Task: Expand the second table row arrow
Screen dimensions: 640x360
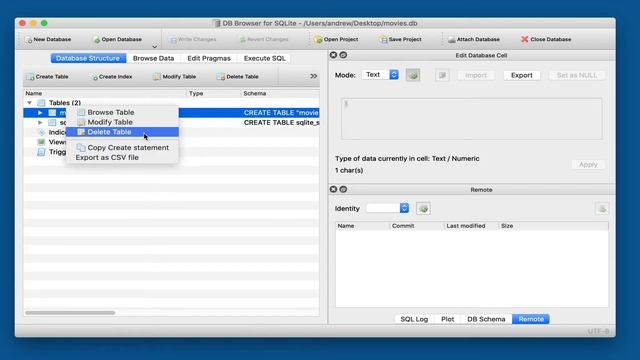Action: coord(40,122)
